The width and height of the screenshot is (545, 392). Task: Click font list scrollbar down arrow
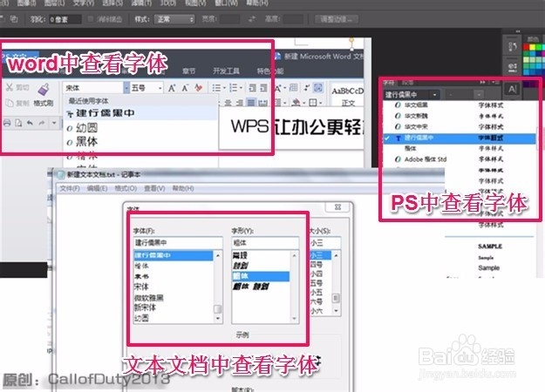pyautogui.click(x=218, y=319)
